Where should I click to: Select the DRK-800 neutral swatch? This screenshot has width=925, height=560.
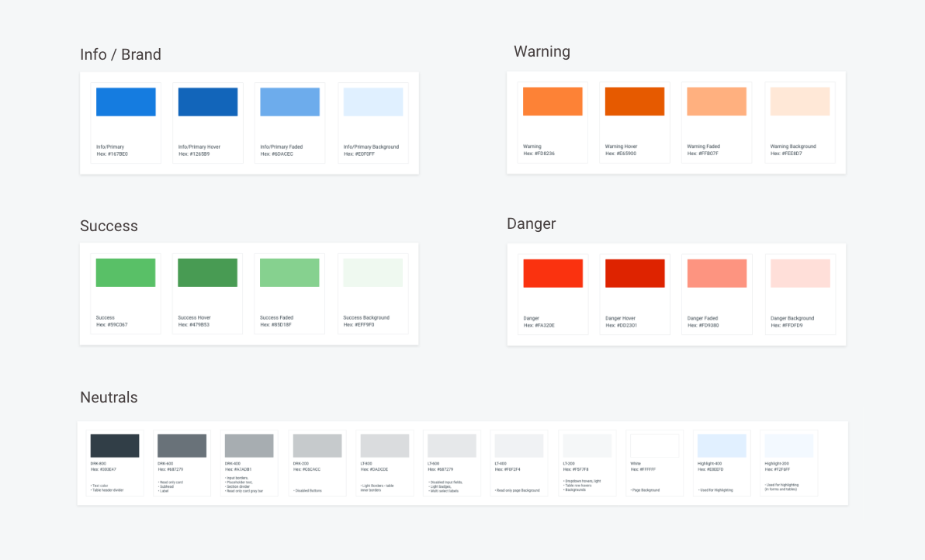114,446
